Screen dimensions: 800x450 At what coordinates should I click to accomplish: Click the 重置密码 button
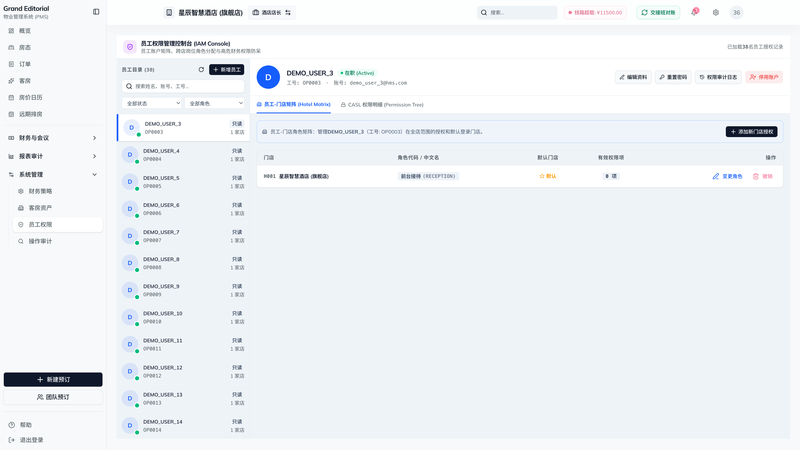pos(673,77)
